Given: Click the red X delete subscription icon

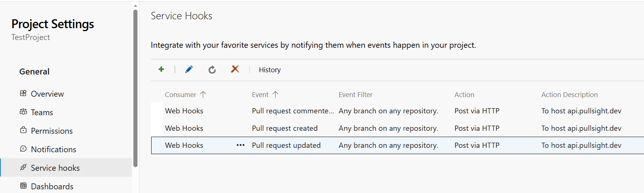Looking at the screenshot, I should pos(235,69).
